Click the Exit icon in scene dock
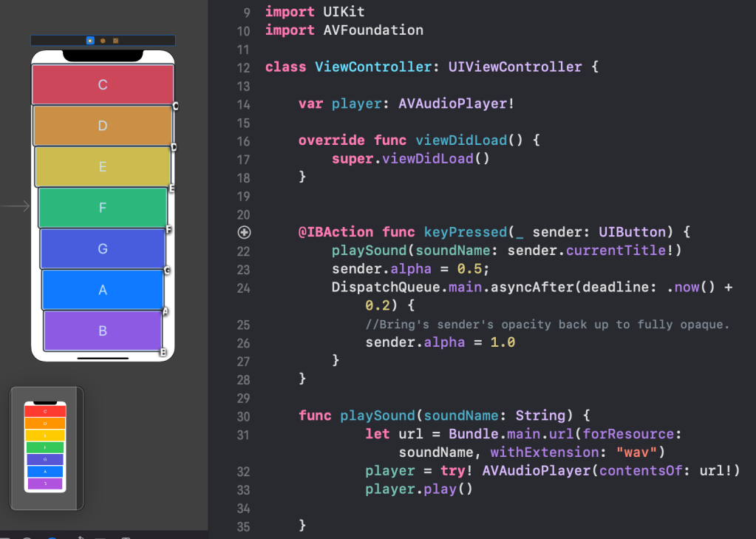Screen dimensions: 756x539 pos(115,41)
